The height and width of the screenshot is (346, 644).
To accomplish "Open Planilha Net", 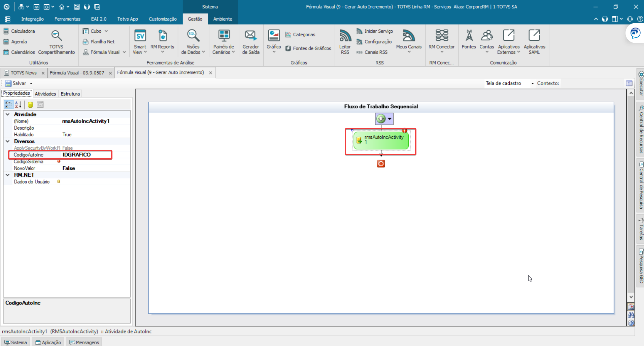I will tap(99, 42).
